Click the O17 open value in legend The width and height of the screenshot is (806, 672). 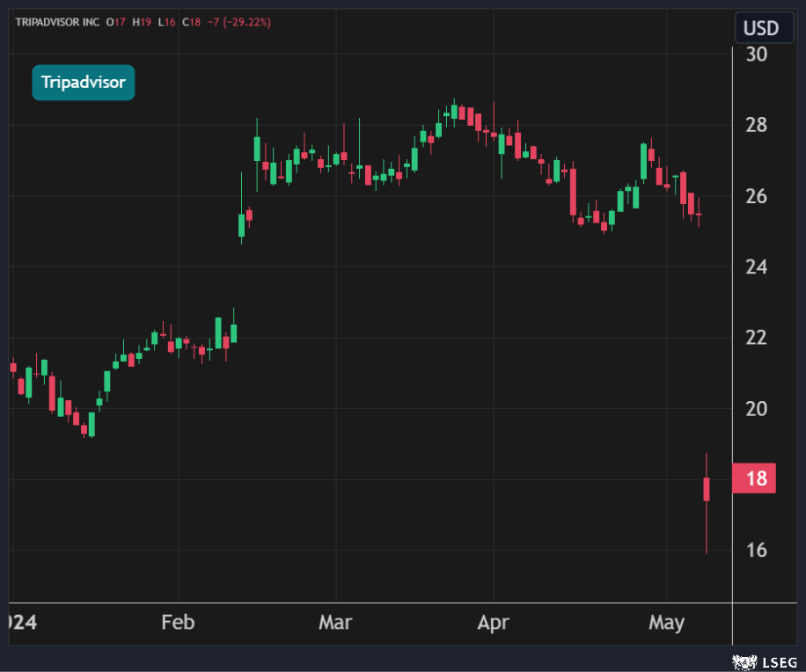[x=116, y=22]
